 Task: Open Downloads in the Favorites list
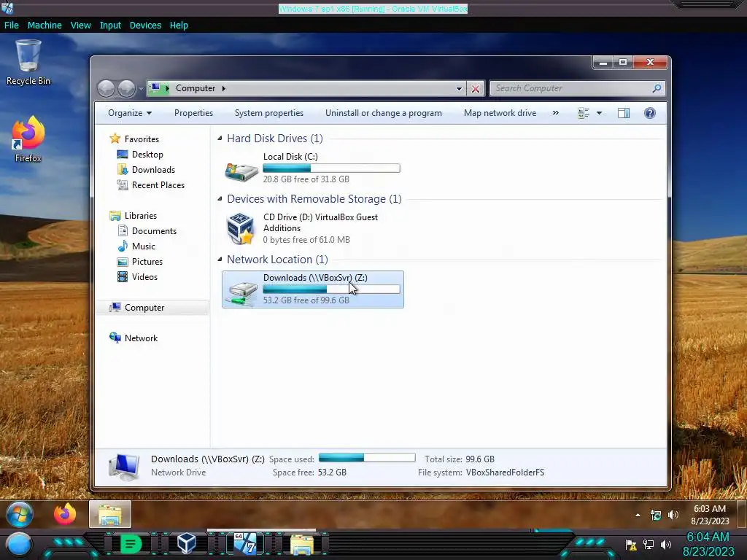pyautogui.click(x=153, y=169)
